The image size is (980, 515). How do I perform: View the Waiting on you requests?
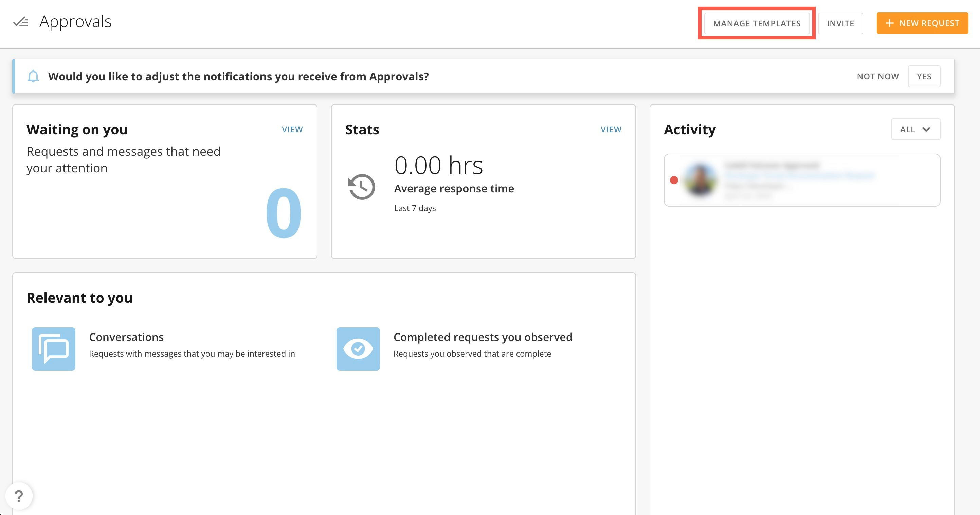292,129
